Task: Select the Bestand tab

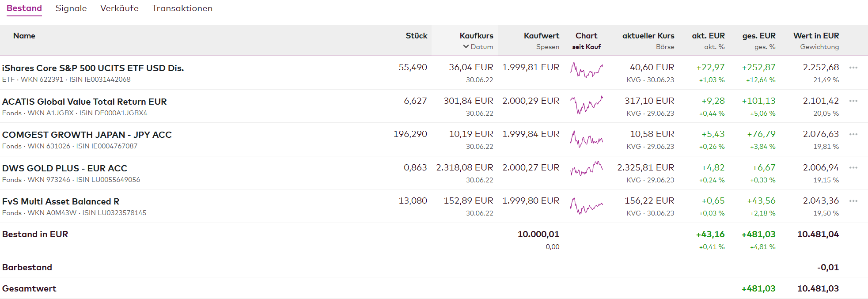Action: [x=24, y=8]
